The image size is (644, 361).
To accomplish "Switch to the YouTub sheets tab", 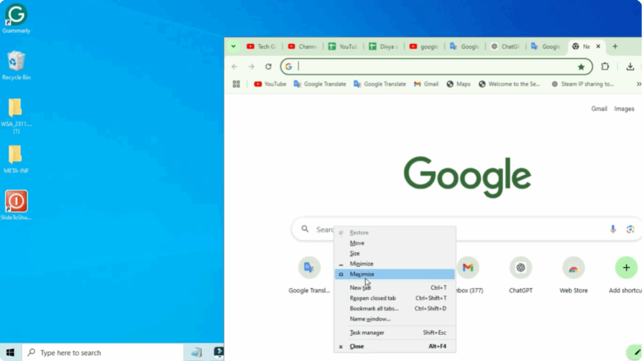I will point(343,47).
